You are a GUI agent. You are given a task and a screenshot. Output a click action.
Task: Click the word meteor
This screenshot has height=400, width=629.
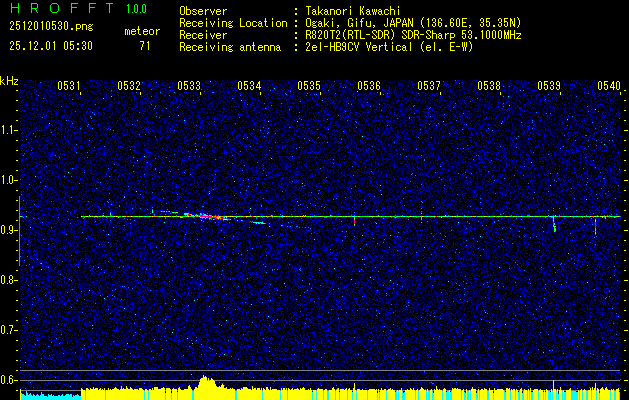tap(142, 31)
